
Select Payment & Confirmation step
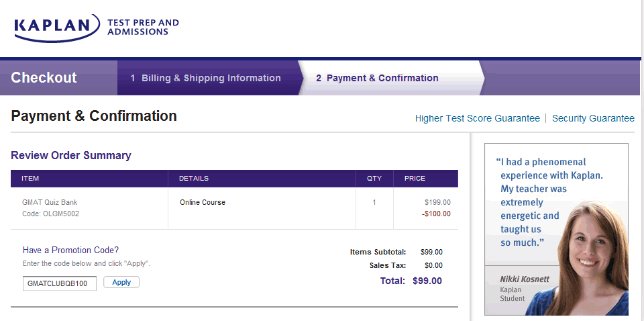click(377, 78)
